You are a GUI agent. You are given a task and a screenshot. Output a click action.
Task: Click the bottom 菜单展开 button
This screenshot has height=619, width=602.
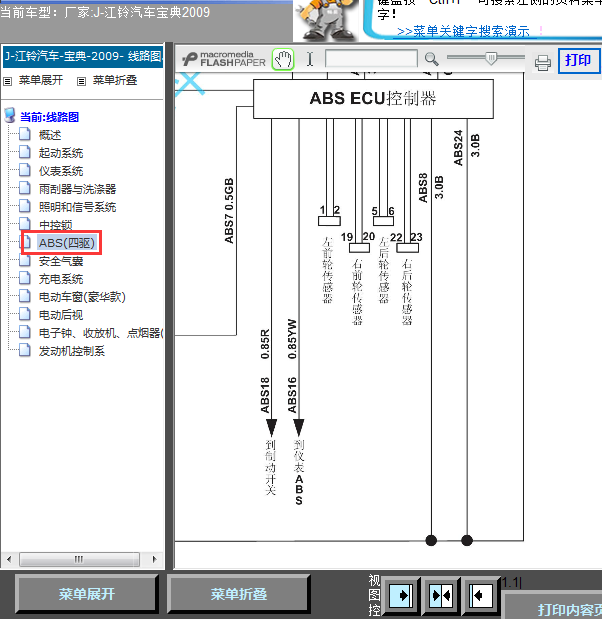coord(86,594)
